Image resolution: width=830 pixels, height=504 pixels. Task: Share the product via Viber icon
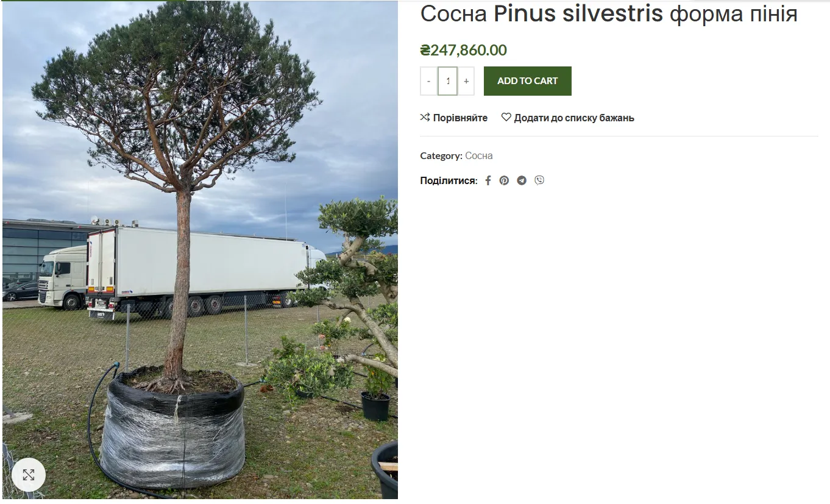539,180
